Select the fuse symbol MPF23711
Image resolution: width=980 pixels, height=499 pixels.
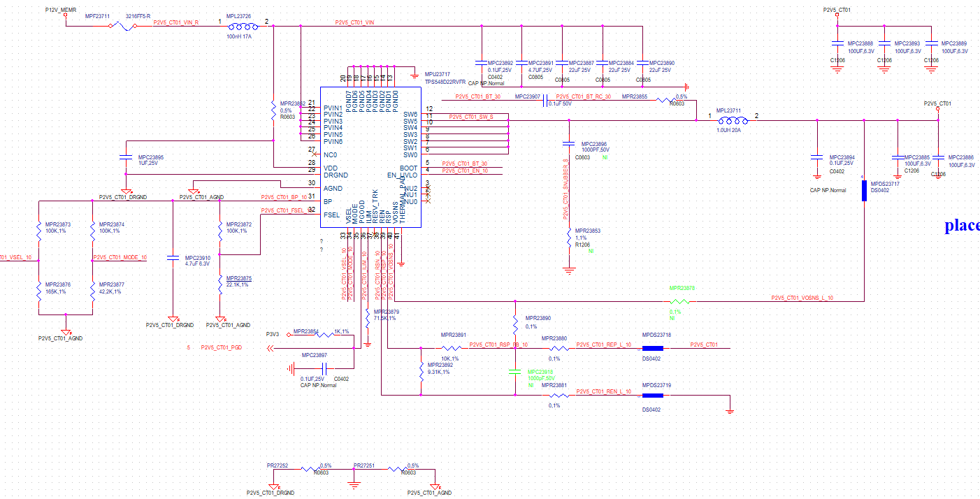(x=125, y=26)
